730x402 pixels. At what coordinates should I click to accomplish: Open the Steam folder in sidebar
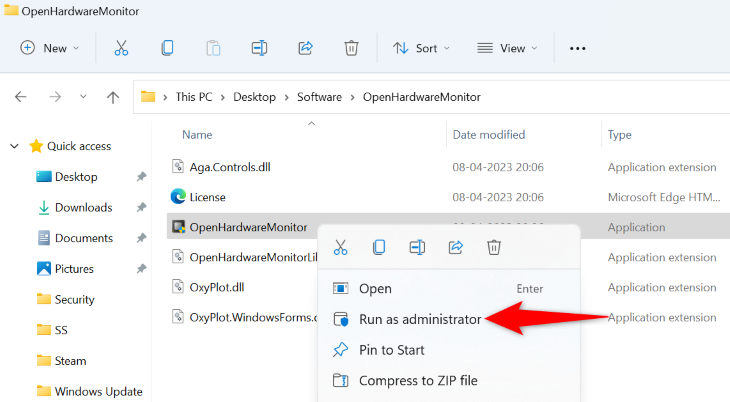[70, 361]
